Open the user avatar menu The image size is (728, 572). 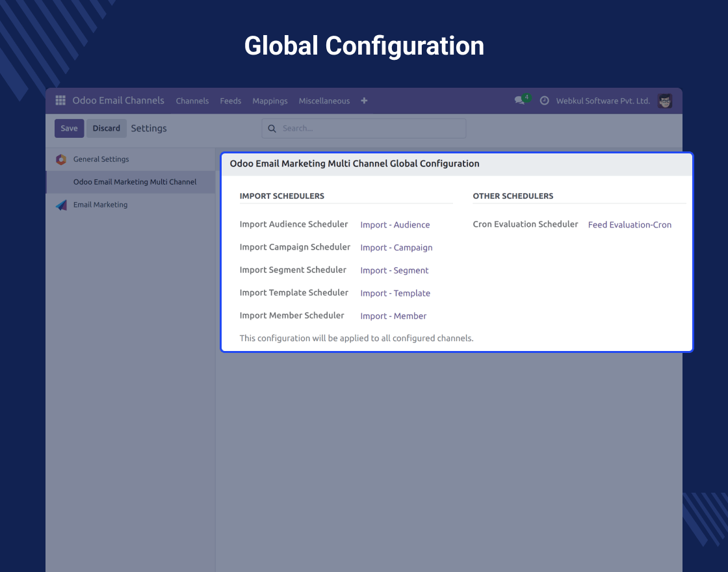(x=665, y=101)
